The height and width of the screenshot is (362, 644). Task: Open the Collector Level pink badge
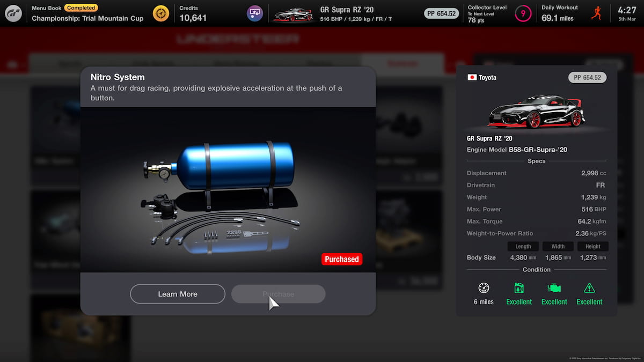coord(523,13)
